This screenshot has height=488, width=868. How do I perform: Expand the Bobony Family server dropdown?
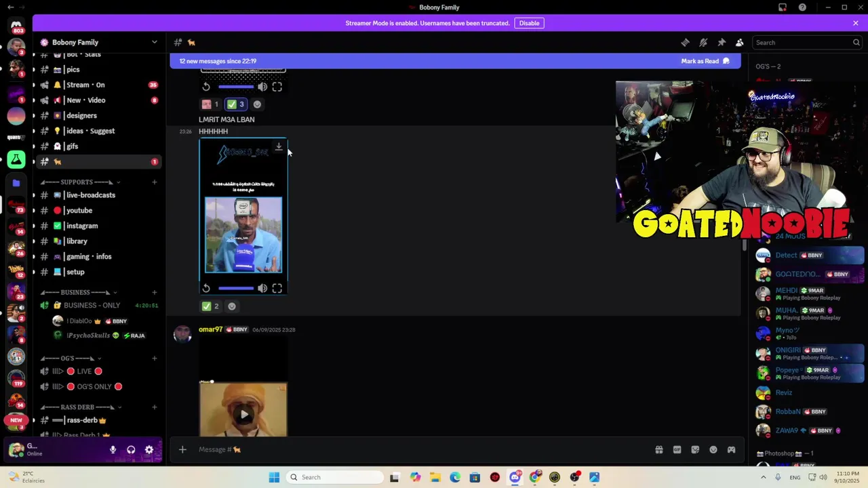(x=154, y=42)
